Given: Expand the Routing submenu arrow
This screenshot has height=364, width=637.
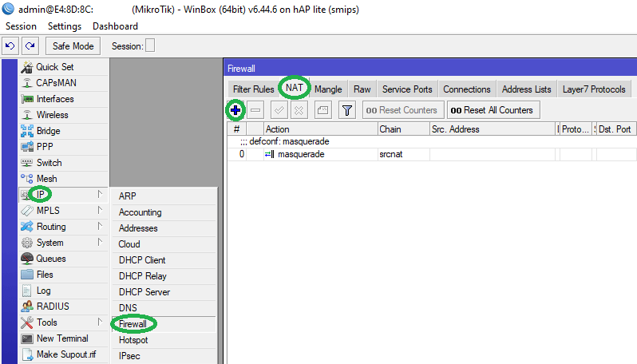Looking at the screenshot, I should click(x=100, y=226).
